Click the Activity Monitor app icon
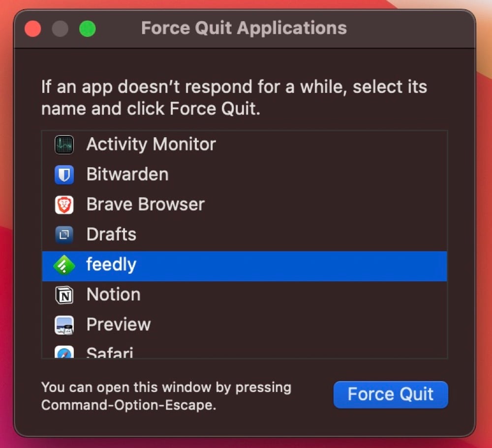492x448 pixels. pos(64,145)
